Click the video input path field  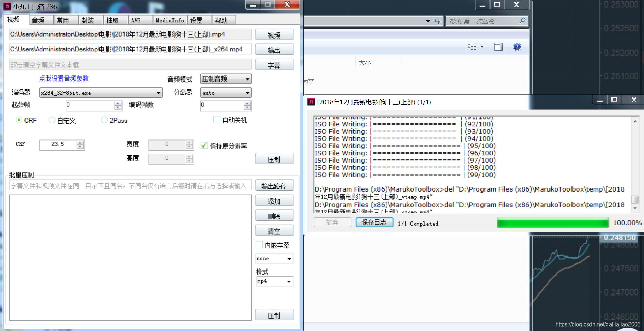(131, 34)
